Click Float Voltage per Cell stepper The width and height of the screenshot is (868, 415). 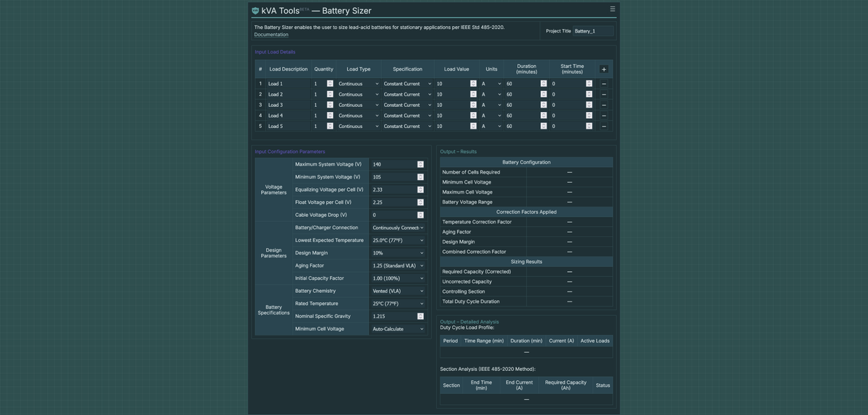[x=420, y=202]
